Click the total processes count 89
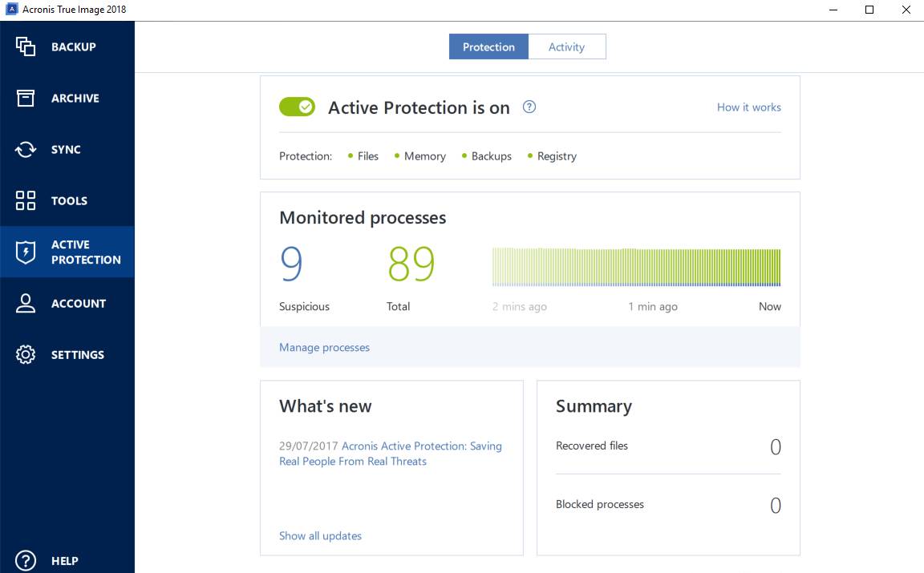Viewport: 924px width, 573px height. (411, 265)
